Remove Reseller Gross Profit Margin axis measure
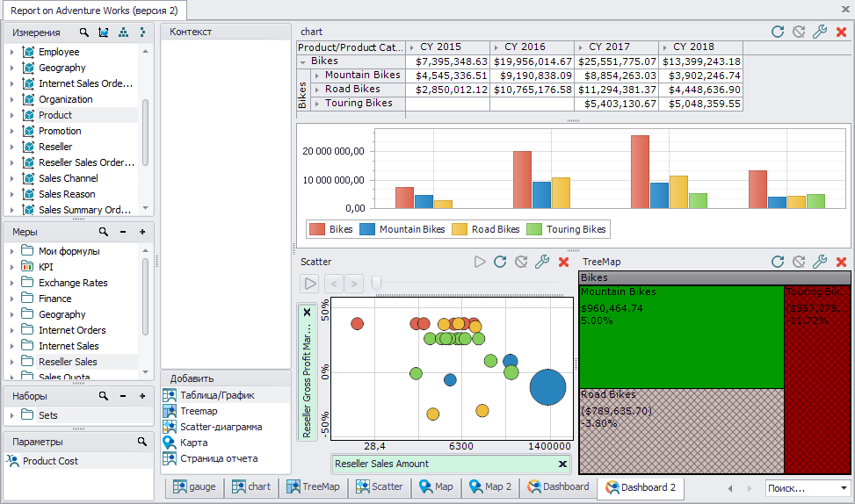The height and width of the screenshot is (504, 855). (x=307, y=313)
